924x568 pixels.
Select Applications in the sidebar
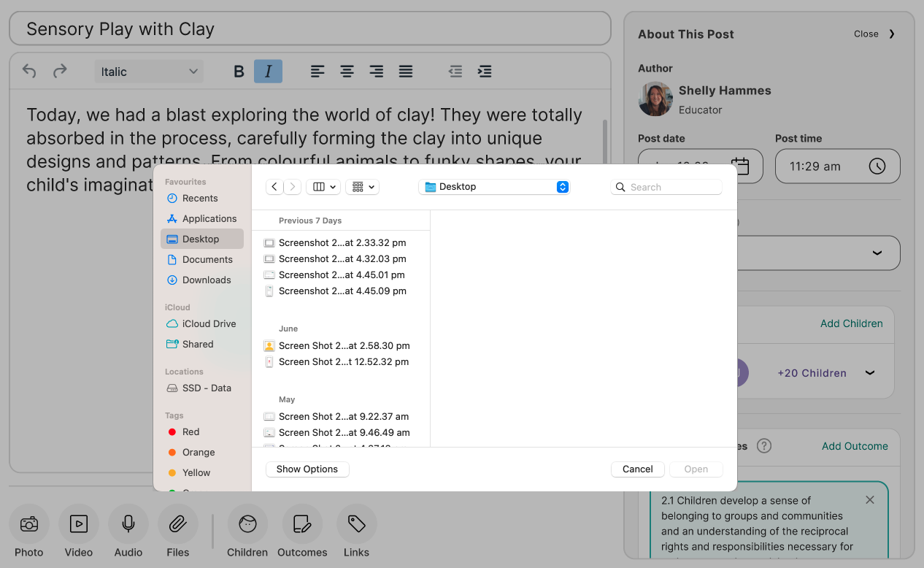click(202, 218)
